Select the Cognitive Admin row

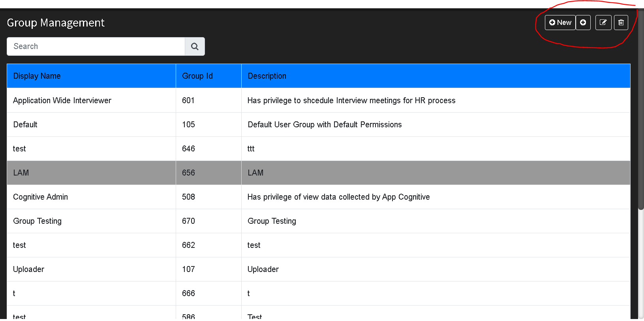click(x=319, y=197)
